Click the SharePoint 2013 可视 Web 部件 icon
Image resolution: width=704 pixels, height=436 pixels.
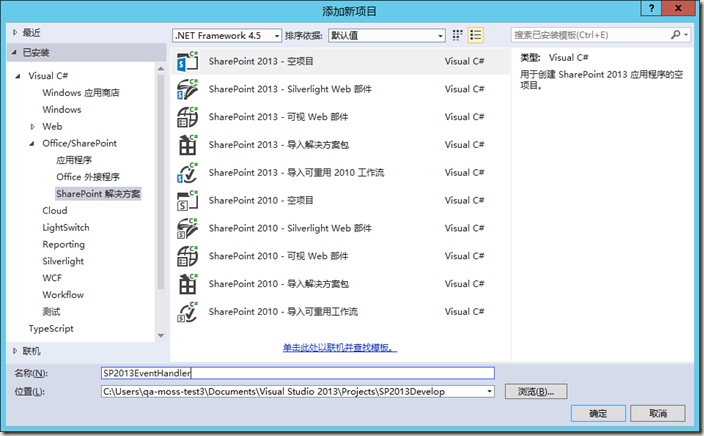click(188, 117)
